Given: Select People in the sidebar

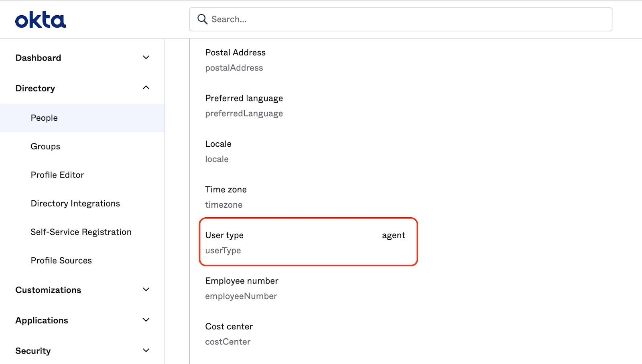Looking at the screenshot, I should [82, 118].
